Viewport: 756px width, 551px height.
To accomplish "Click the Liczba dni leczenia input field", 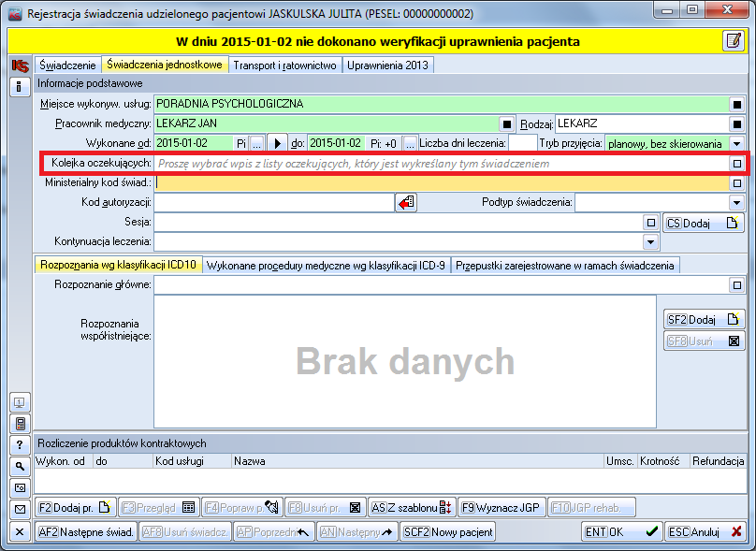I will (523, 143).
